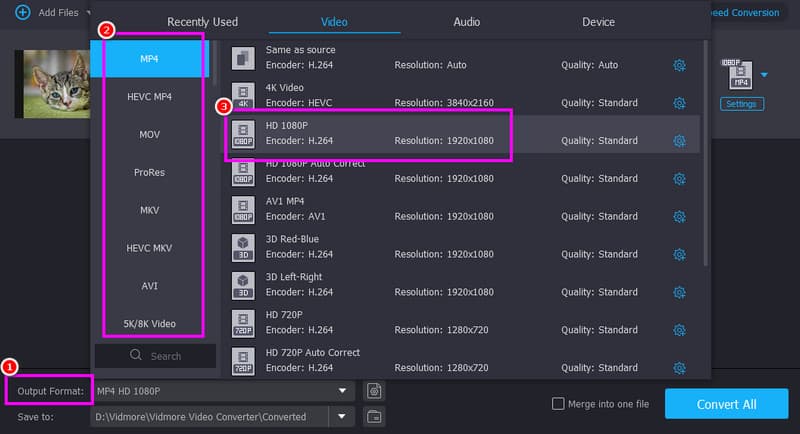Click gear icon for 3D Red-Blue preset
This screenshot has height=434, width=800.
coord(679,254)
